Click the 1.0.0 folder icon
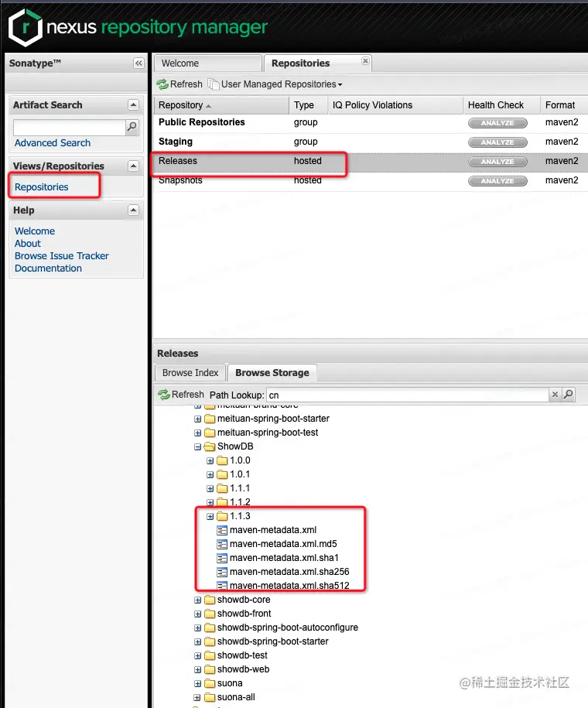This screenshot has width=588, height=708. (222, 460)
